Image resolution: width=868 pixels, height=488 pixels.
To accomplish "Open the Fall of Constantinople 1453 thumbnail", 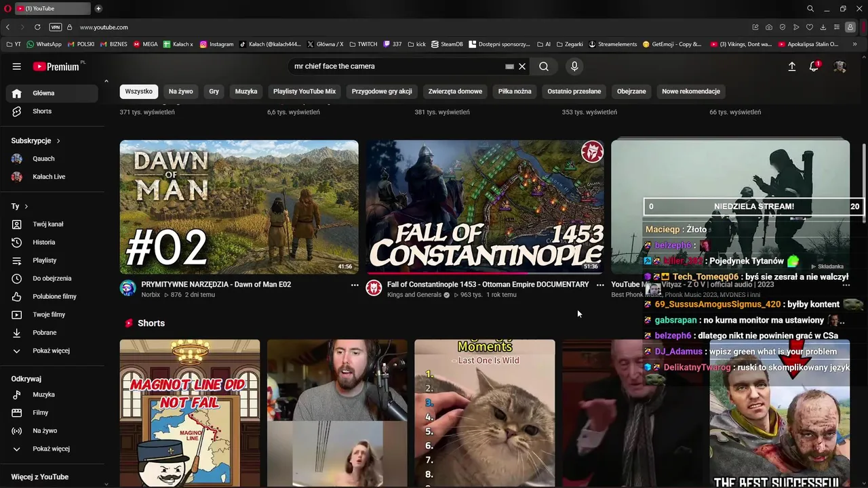I will 485,207.
